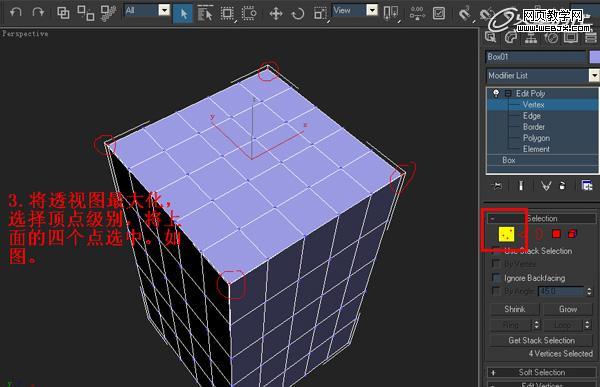600x387 pixels.
Task: Enable the By Angle checkbox
Action: click(496, 291)
